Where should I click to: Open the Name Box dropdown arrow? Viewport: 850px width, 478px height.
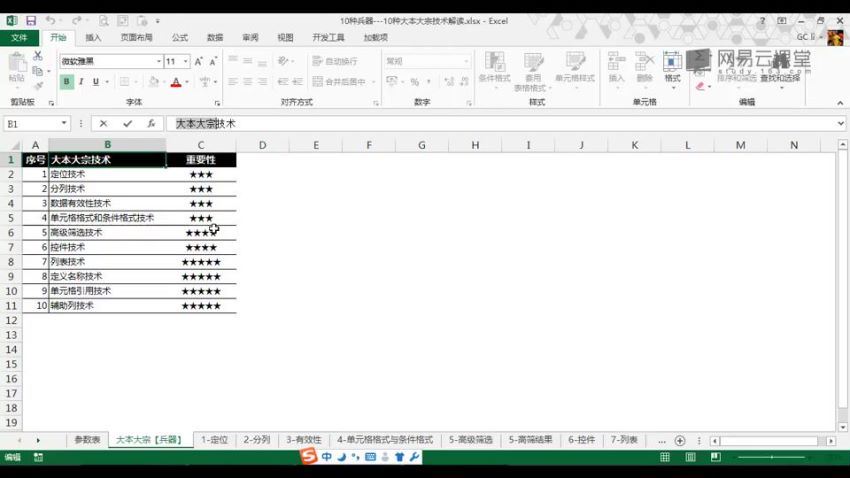(x=63, y=124)
